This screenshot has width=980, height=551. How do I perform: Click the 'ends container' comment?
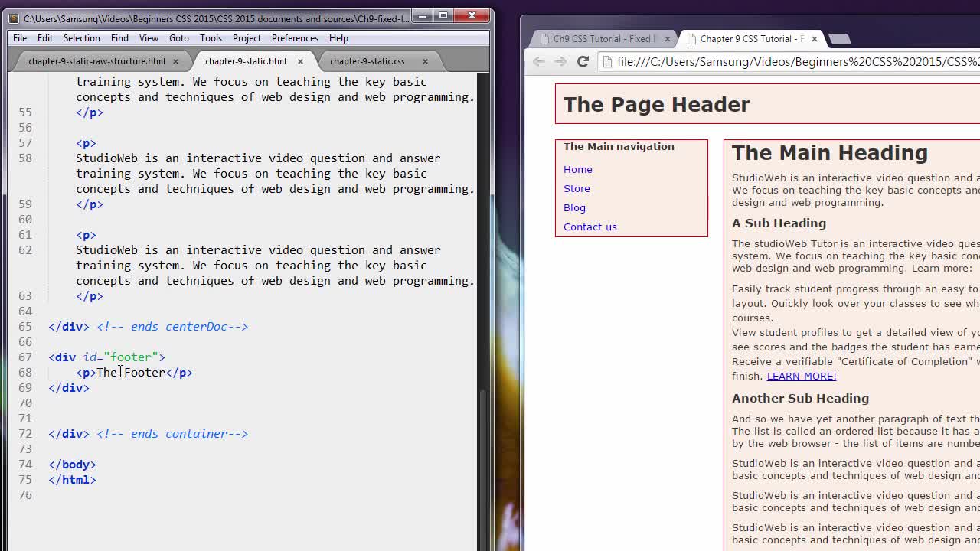tap(172, 433)
